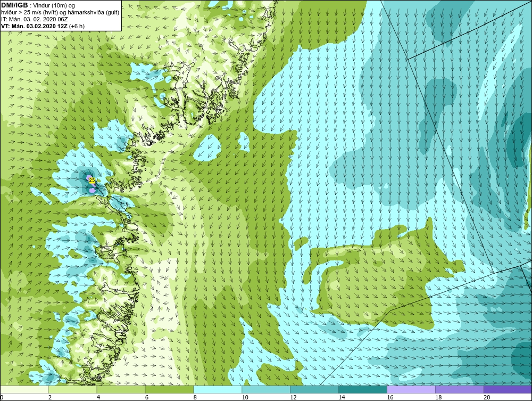The height and width of the screenshot is (401, 532).
Task: Select the 10–12 m/s turquoise legend swatch
Action: pyautogui.click(x=266, y=389)
